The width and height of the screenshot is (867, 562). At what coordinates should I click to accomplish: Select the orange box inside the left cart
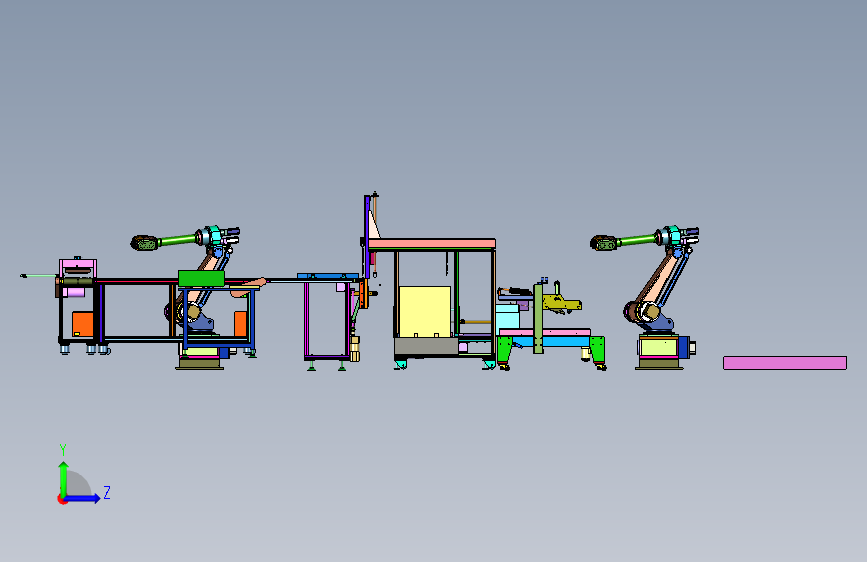pyautogui.click(x=82, y=324)
